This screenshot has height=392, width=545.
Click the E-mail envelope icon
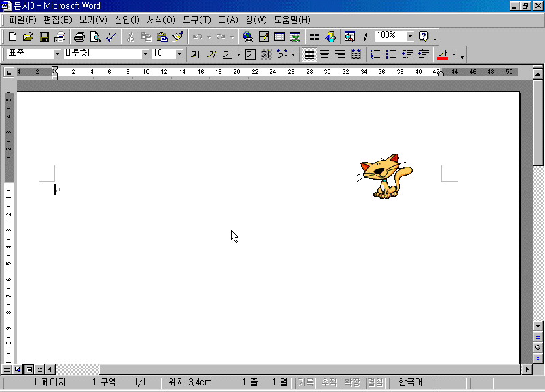[x=60, y=37]
